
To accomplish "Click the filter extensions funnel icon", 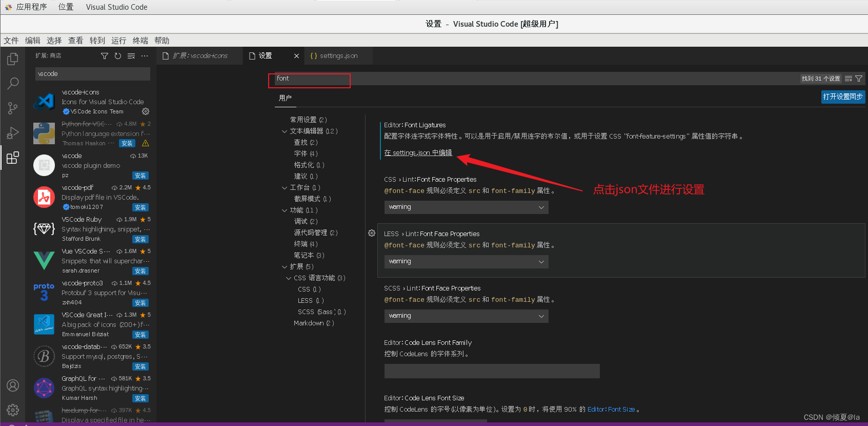I will click(x=105, y=56).
